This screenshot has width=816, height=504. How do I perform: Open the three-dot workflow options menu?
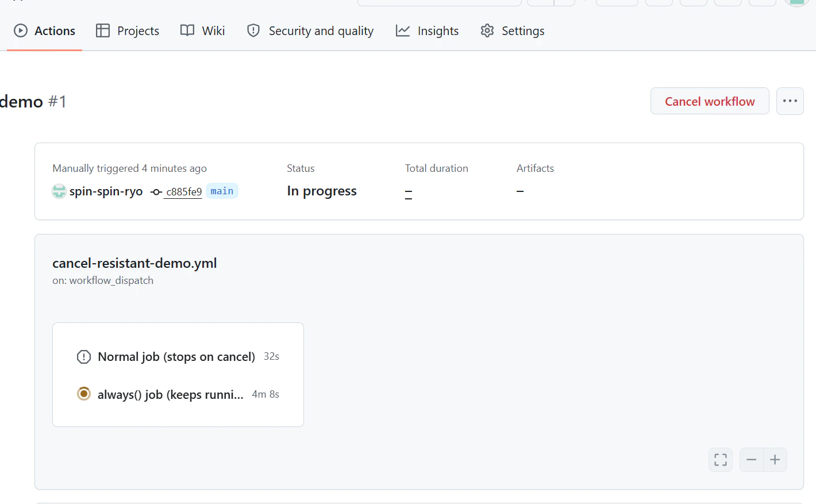790,101
